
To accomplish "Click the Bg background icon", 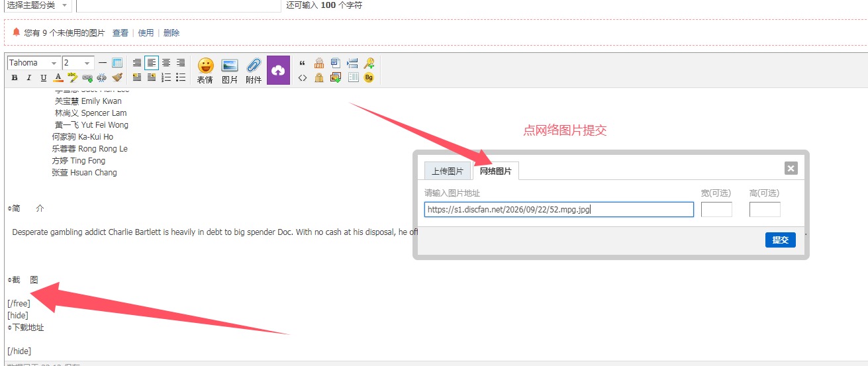I will [x=369, y=77].
